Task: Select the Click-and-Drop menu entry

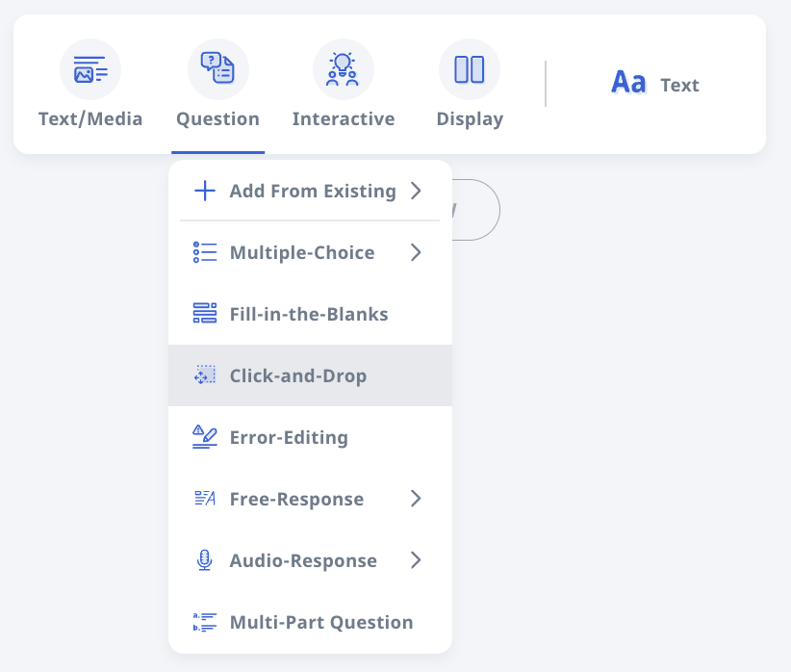Action: (310, 375)
